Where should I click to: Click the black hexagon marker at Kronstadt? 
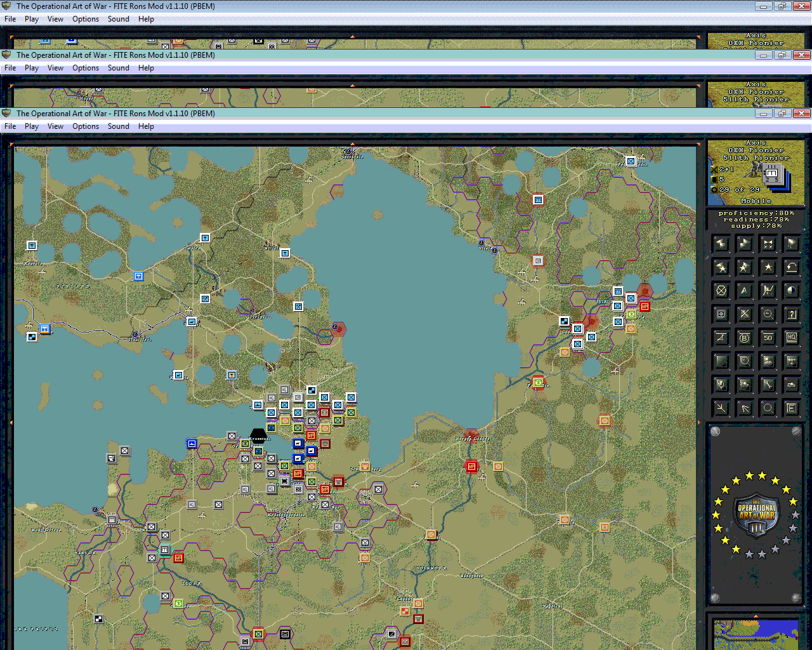pyautogui.click(x=258, y=437)
